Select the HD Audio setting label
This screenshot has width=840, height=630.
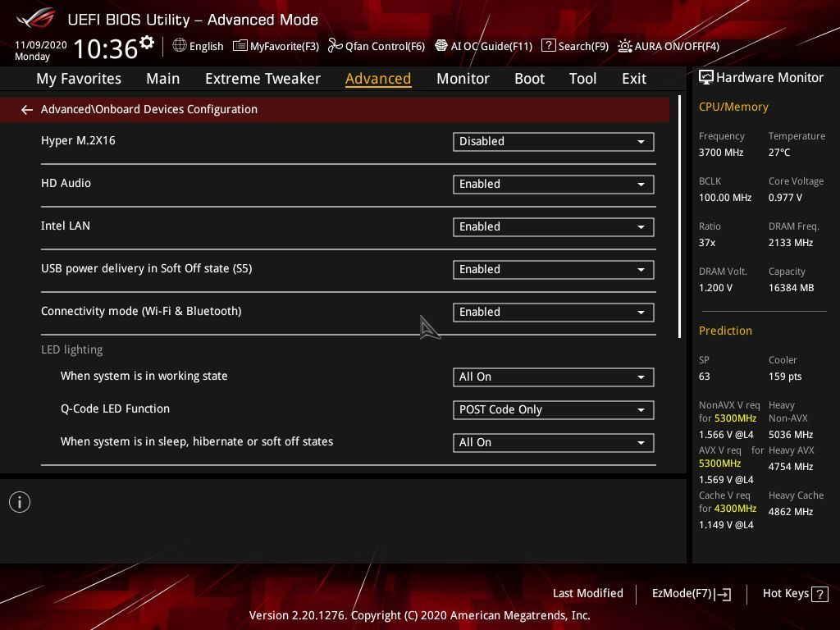tap(66, 183)
